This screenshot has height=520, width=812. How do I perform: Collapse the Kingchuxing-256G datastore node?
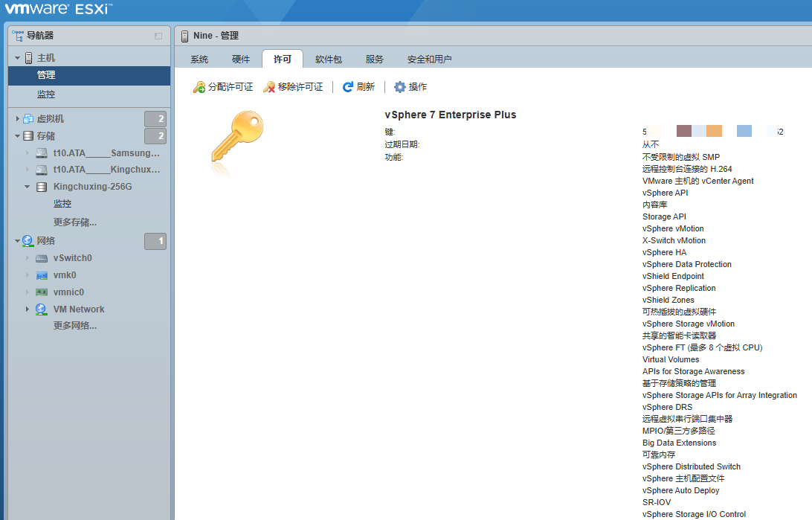[28, 187]
